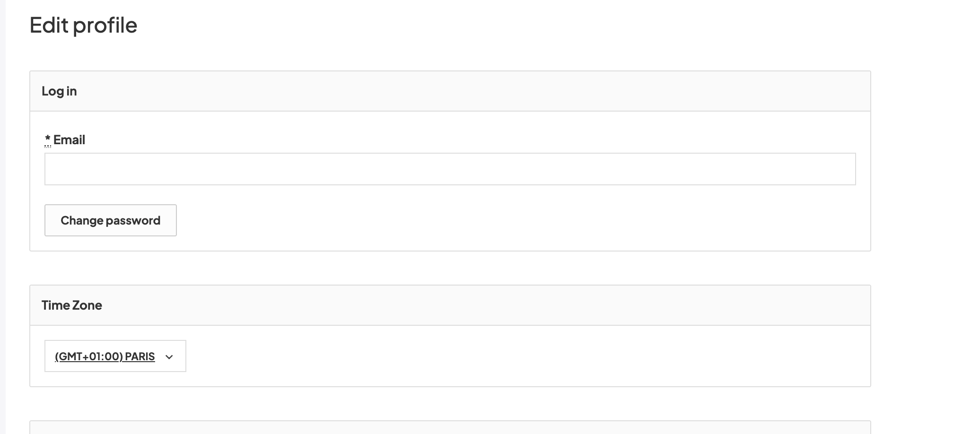
Task: Click blank header area right of Time Zone
Action: pos(473,305)
